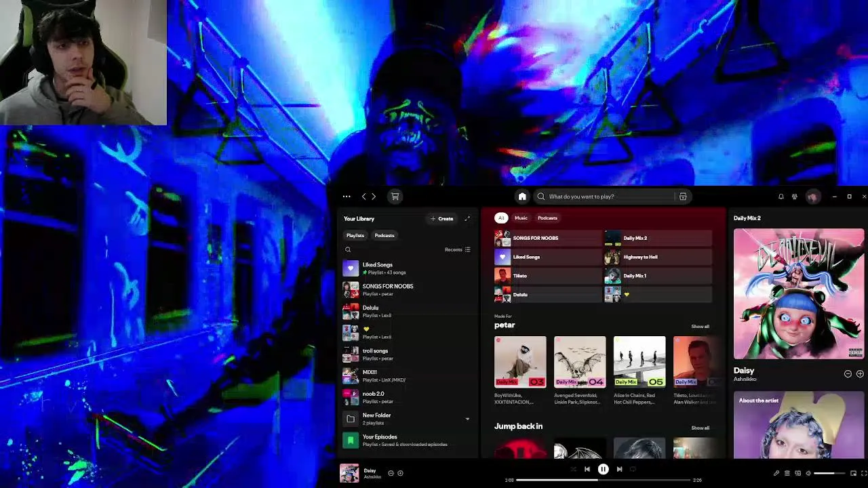Open MIX!!! playlist in library
The image size is (868, 488).
(407, 376)
